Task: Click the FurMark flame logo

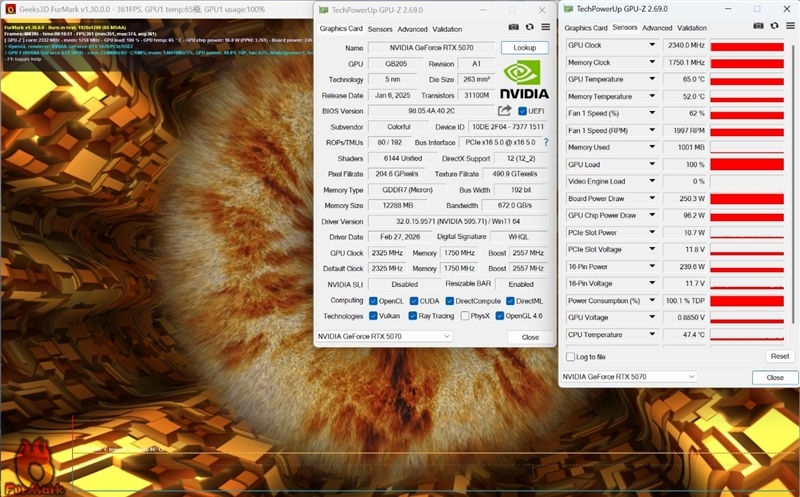Action: pyautogui.click(x=35, y=467)
